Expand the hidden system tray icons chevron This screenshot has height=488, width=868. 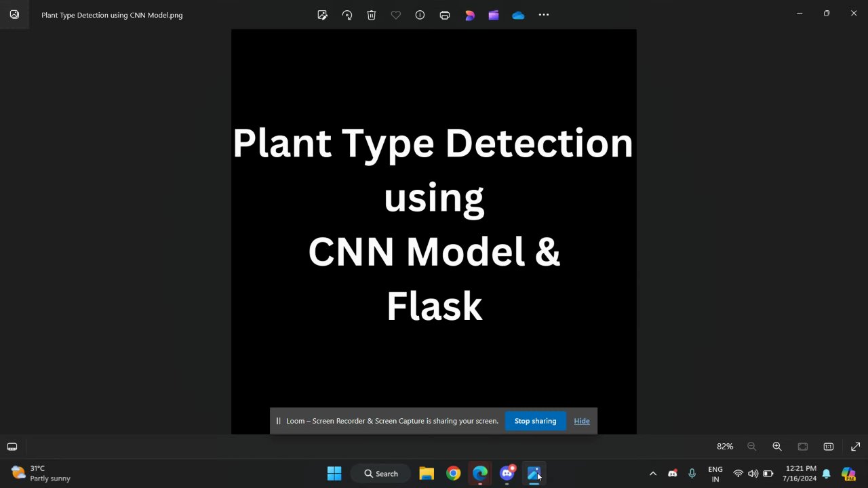(x=653, y=474)
